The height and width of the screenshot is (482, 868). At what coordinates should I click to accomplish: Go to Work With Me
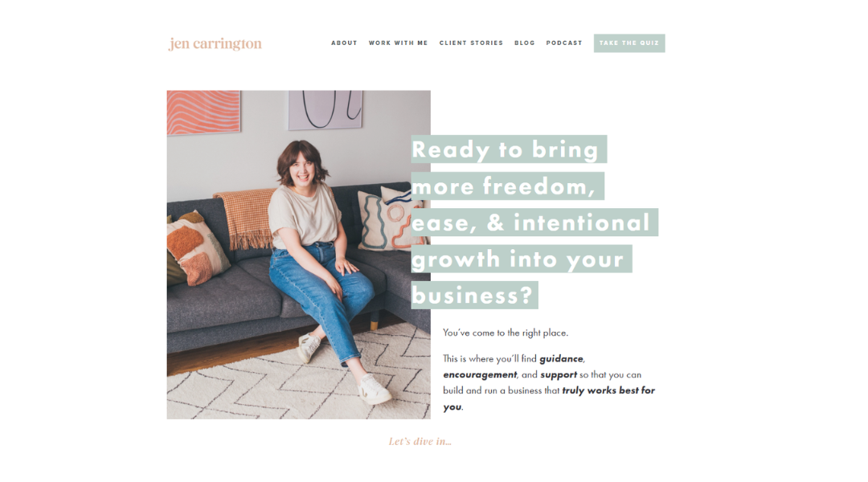click(399, 43)
